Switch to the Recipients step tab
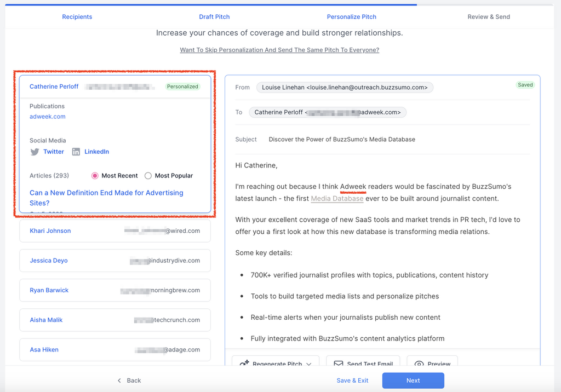 (77, 17)
